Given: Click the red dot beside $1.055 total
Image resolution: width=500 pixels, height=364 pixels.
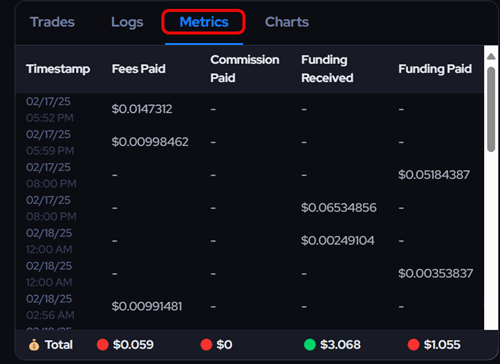Looking at the screenshot, I should [x=413, y=345].
